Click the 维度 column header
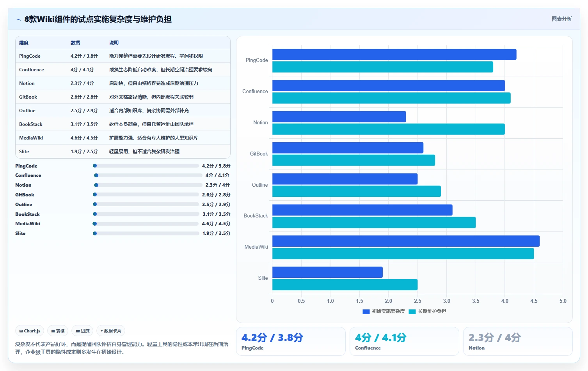Screen dimensions: 588x371 pos(24,43)
